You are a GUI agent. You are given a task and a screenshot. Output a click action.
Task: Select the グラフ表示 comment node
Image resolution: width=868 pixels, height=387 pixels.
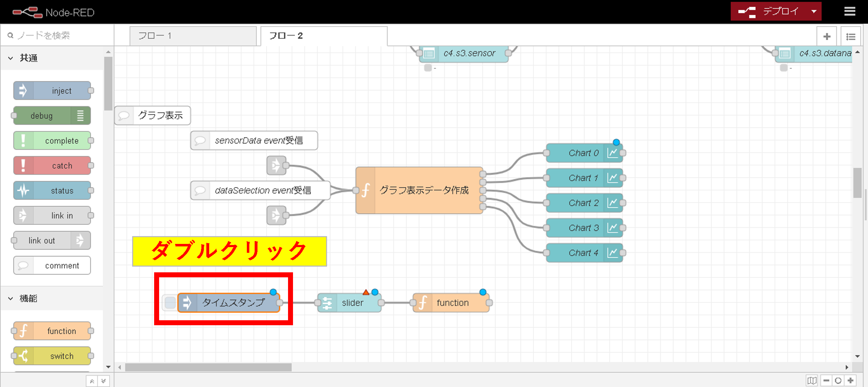(x=152, y=115)
